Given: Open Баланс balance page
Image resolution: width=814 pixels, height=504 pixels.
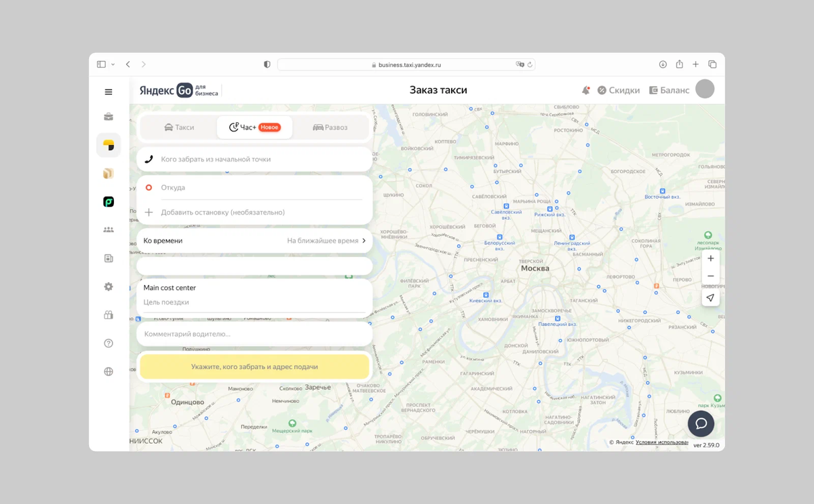Looking at the screenshot, I should (x=669, y=90).
